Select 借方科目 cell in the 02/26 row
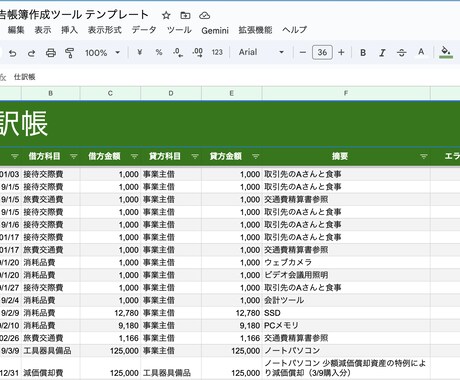Image resolution: width=460 pixels, height=380 pixels. point(51,338)
